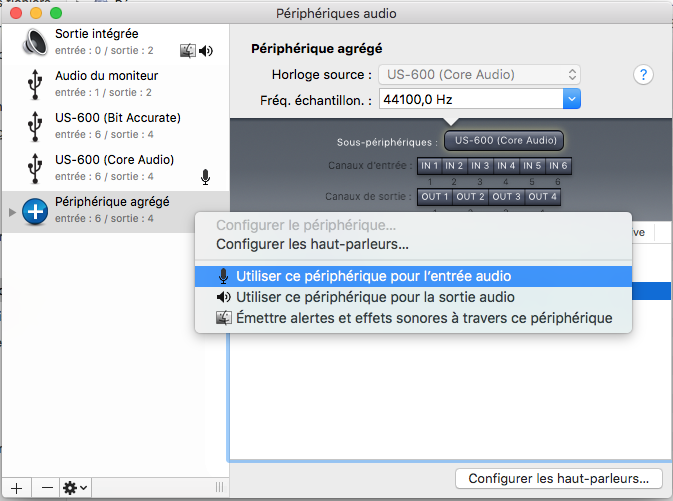Select output channel OUT 4
Screen dimensions: 673x501
543,197
